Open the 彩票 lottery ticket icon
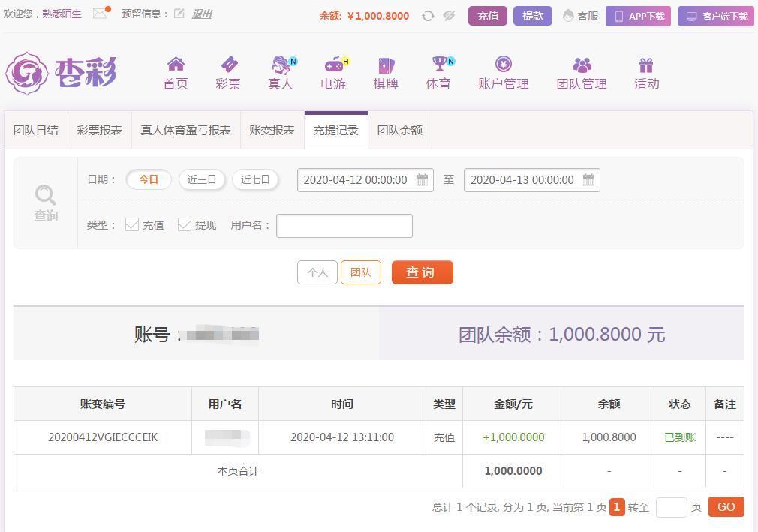This screenshot has height=532, width=758. point(229,64)
